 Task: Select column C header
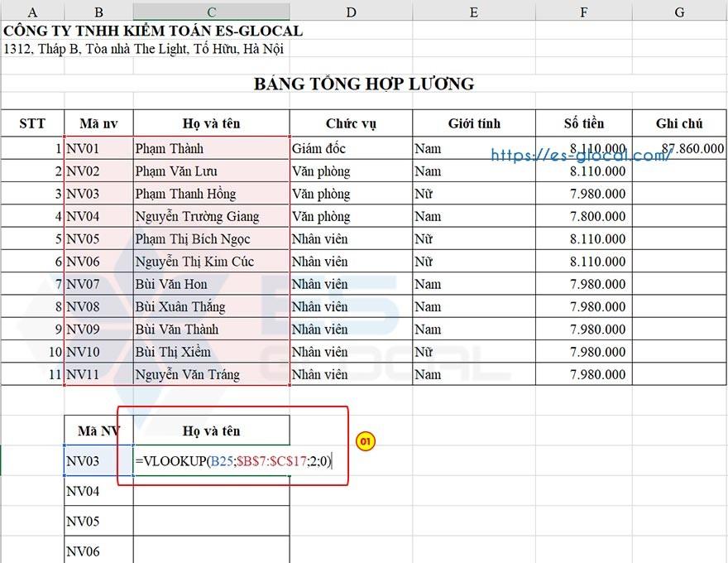(211, 12)
